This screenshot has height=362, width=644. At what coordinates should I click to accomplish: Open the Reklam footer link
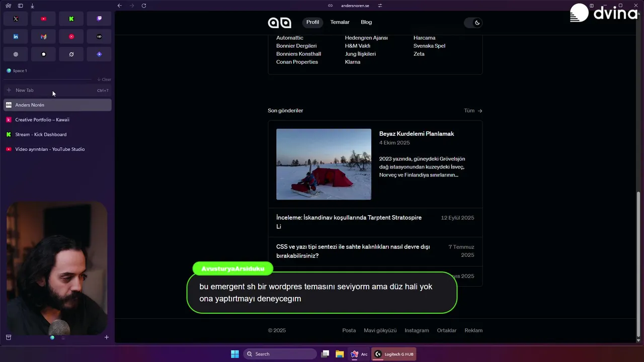[473, 330]
